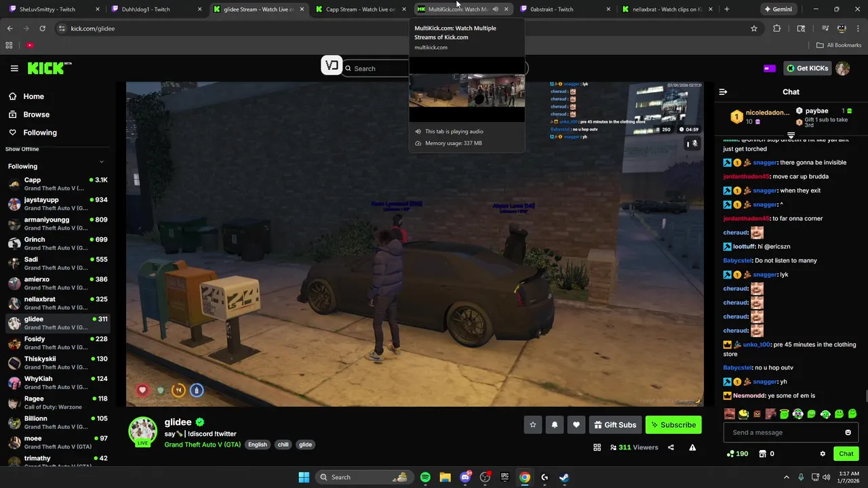Mute the microphone icon on video overlay
This screenshot has width=868, height=488.
(x=694, y=144)
